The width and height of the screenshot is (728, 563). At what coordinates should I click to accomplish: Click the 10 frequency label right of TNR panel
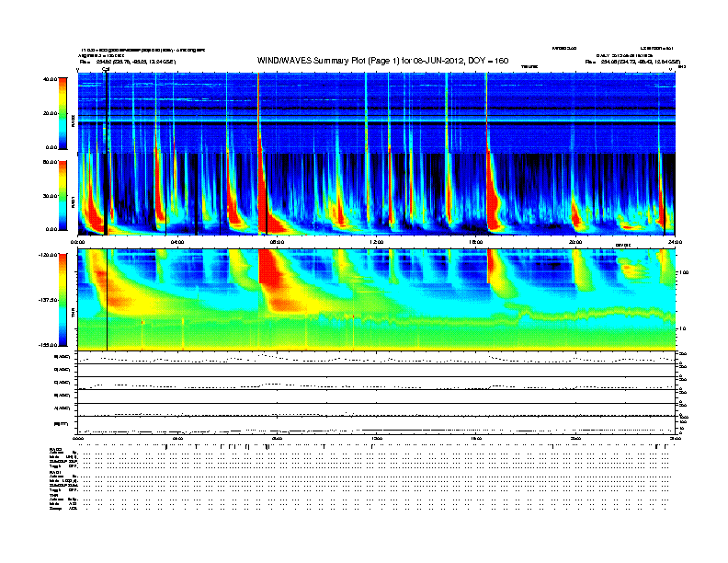tap(684, 329)
